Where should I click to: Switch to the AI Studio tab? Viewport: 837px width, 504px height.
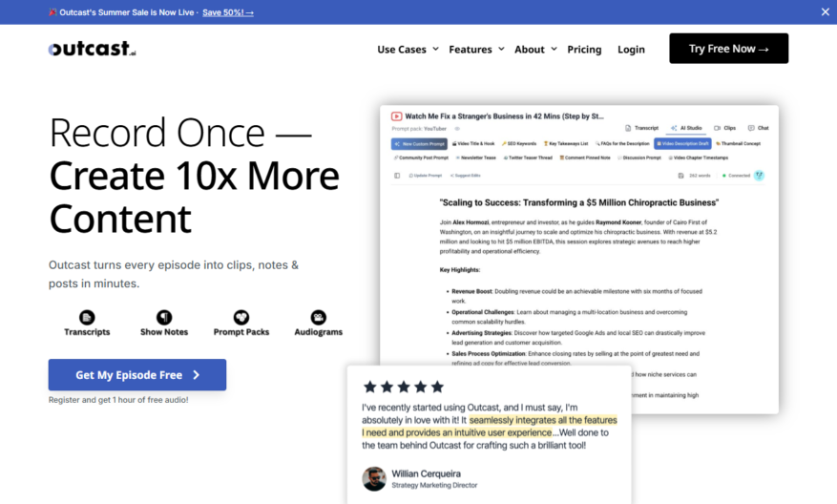click(x=686, y=128)
